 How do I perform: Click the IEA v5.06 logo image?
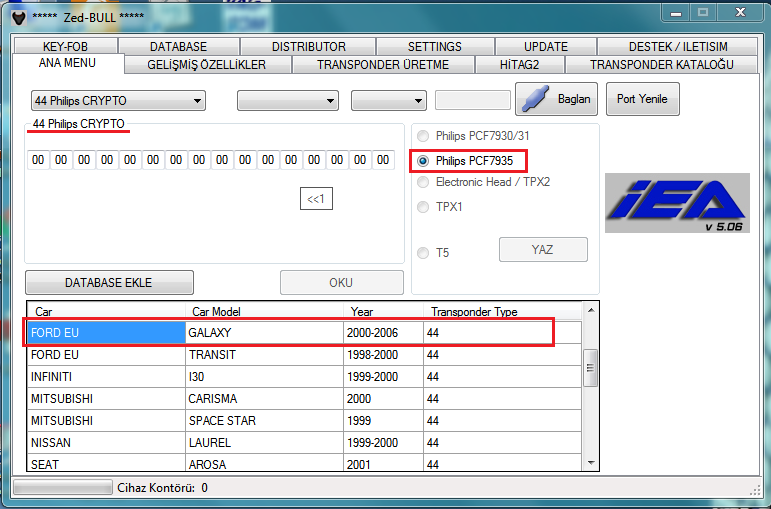[676, 203]
